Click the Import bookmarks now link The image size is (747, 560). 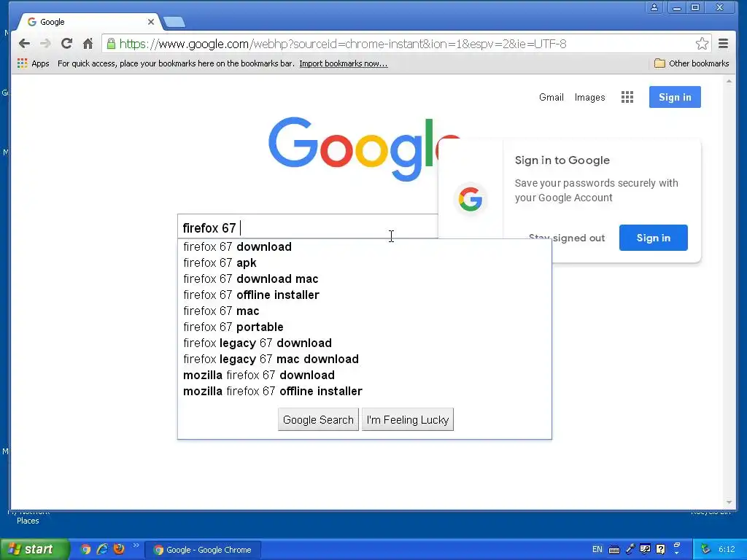tap(343, 63)
